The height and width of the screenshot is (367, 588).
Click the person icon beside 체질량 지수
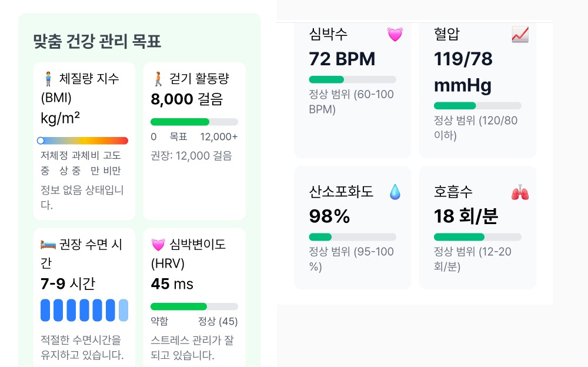tap(48, 79)
